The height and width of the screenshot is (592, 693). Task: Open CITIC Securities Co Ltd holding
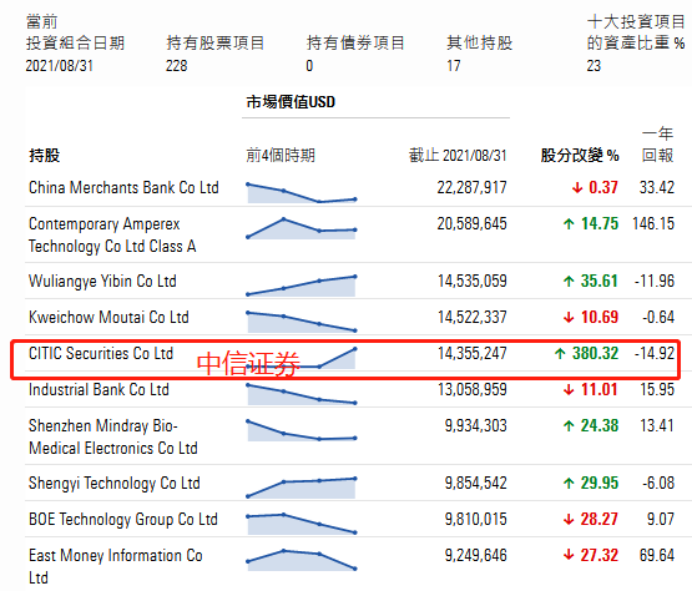pos(101,353)
